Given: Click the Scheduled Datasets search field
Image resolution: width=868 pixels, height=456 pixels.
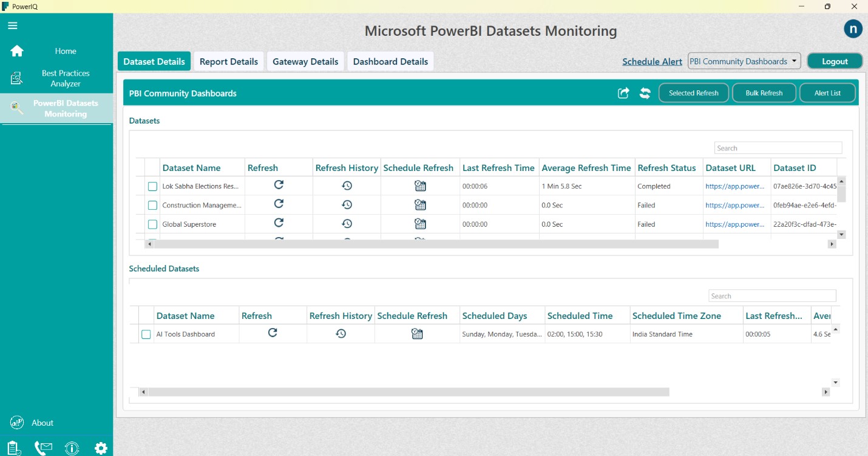Looking at the screenshot, I should tap(772, 296).
